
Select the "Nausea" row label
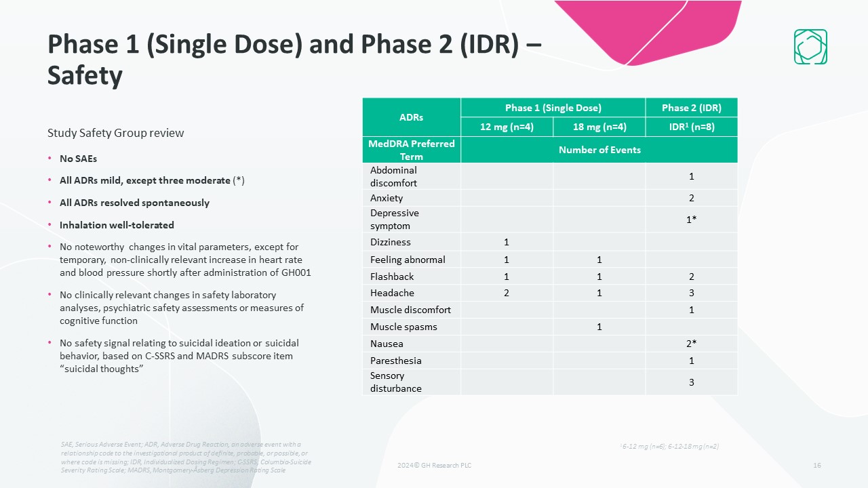pyautogui.click(x=387, y=344)
